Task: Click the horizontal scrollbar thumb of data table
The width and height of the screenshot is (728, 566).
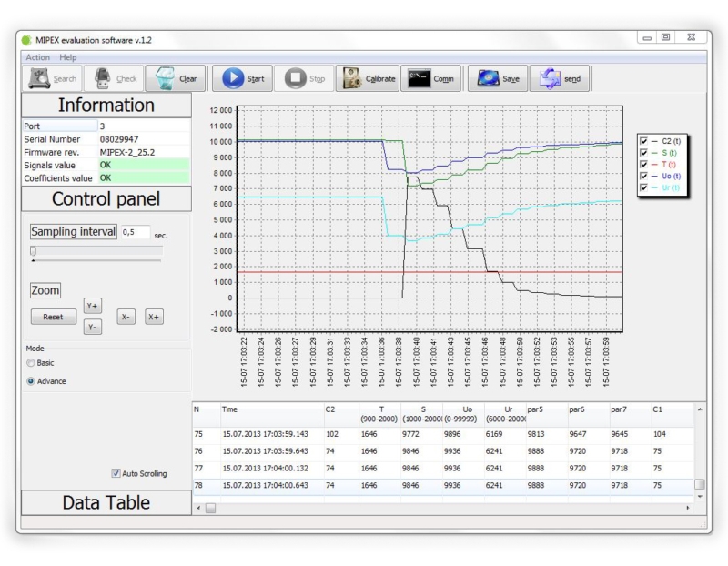Action: [x=210, y=508]
